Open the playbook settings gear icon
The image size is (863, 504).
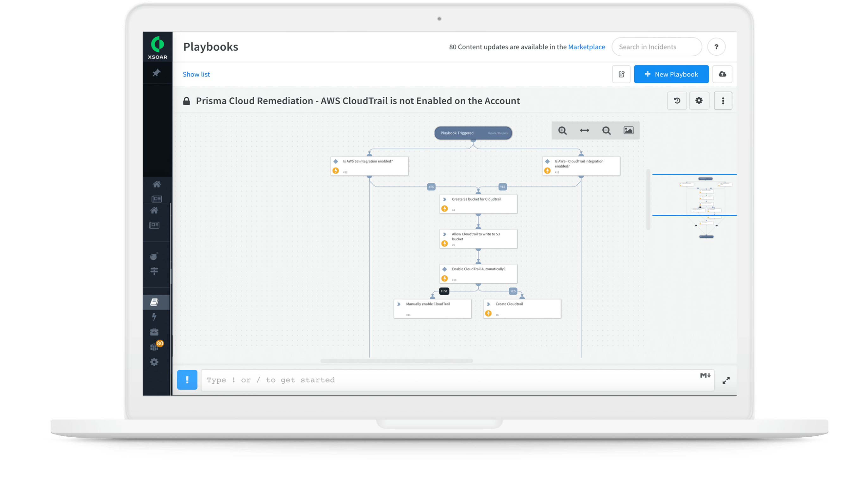click(699, 101)
